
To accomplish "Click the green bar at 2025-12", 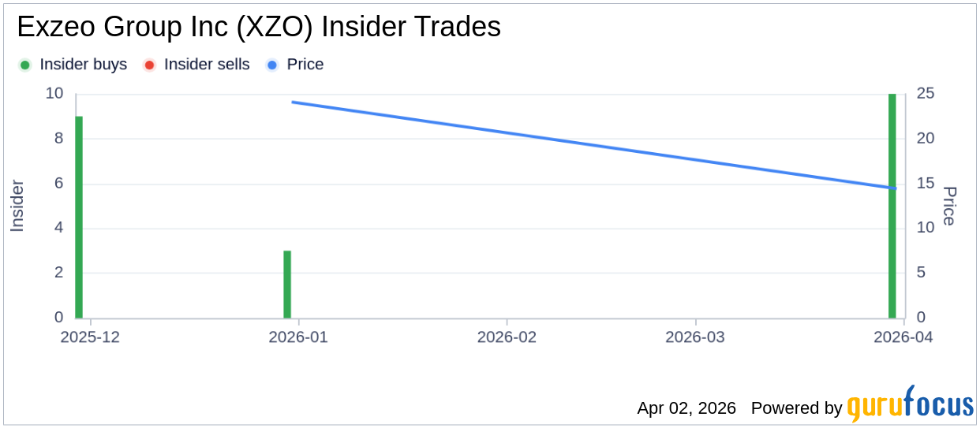I will tap(79, 217).
